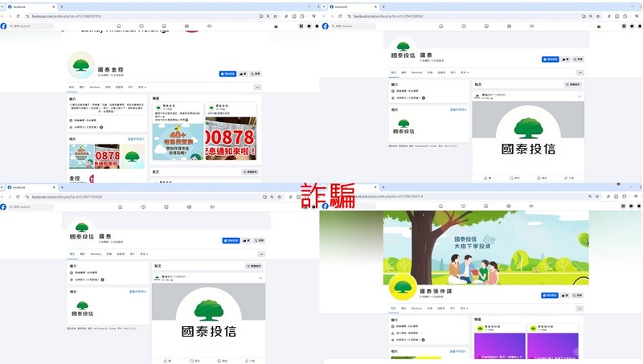Open the three-dot options on the 國泰金控 tab row
Image resolution: width=643 pixels, height=364 pixels.
click(257, 88)
